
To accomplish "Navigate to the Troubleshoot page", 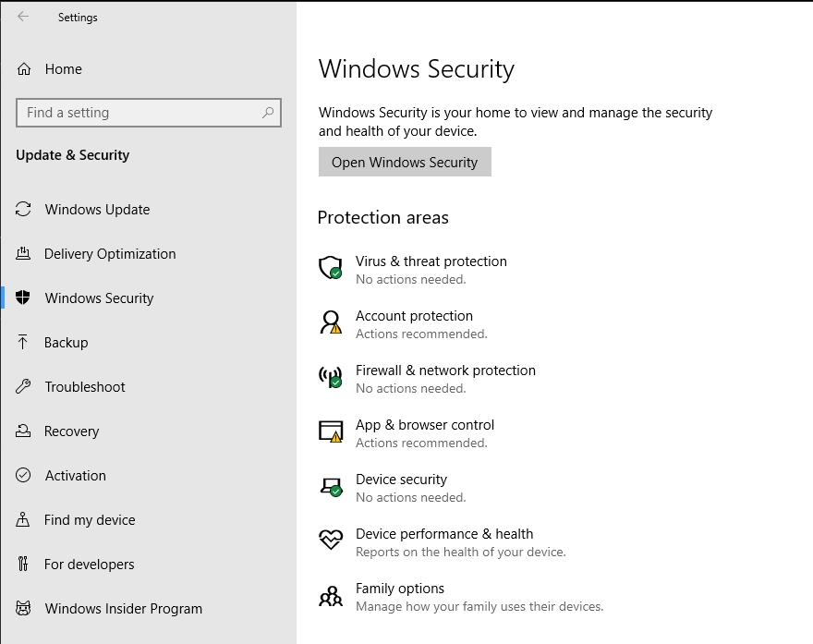I will 84,387.
